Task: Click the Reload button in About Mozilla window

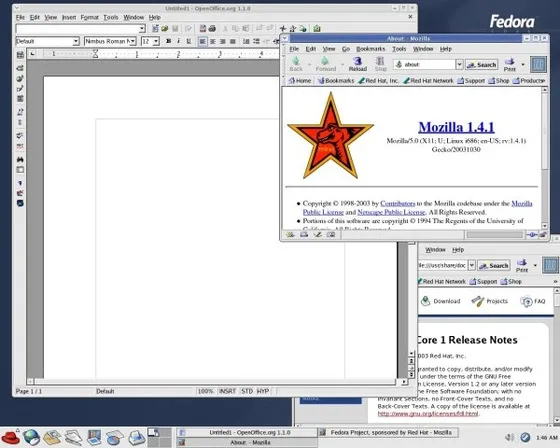Action: coord(358,64)
